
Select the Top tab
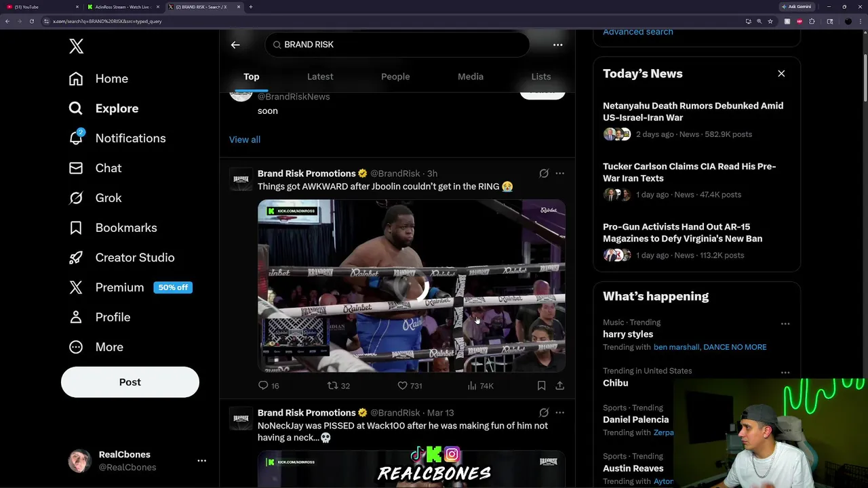point(251,77)
